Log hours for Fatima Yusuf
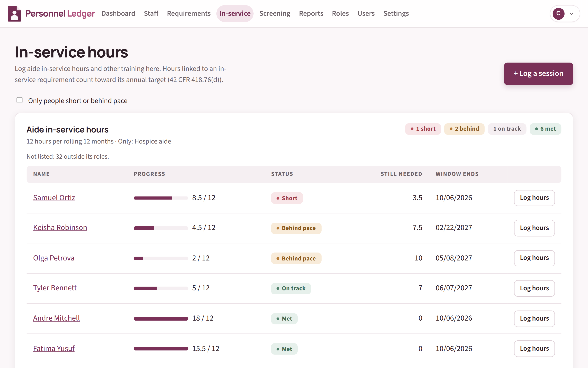 (x=534, y=349)
